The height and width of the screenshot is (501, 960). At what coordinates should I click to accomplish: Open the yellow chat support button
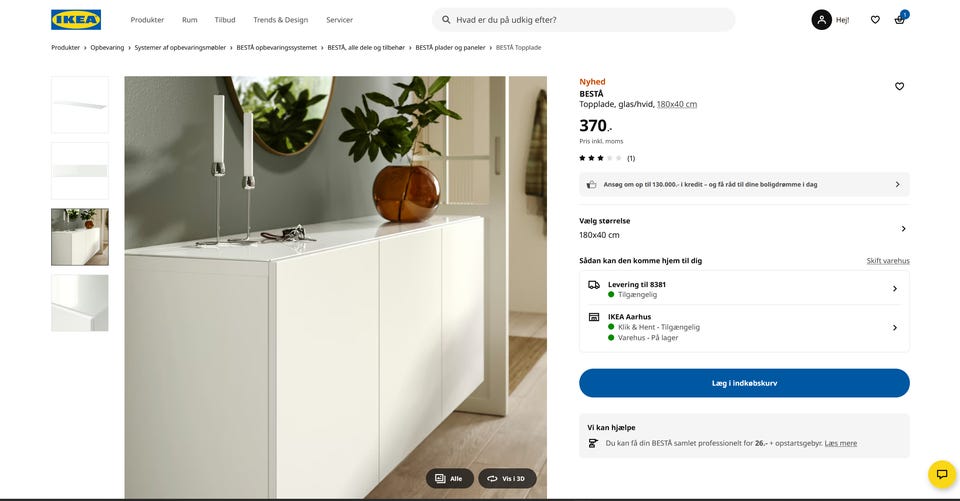942,474
